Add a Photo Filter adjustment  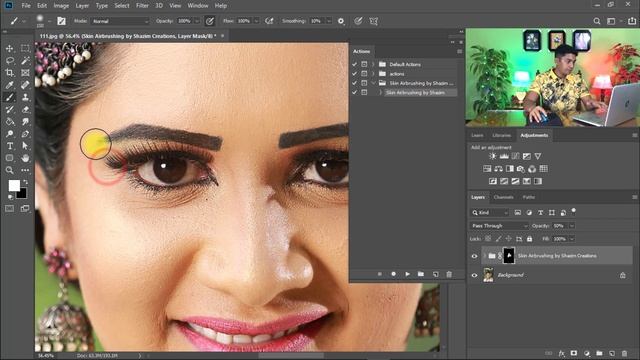tap(520, 169)
